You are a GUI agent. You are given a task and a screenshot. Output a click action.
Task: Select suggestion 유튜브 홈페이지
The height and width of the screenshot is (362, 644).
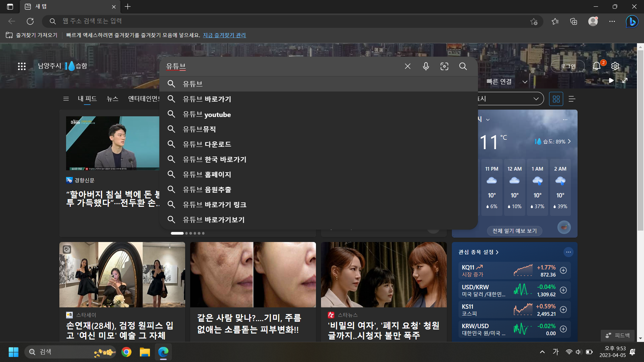pyautogui.click(x=319, y=175)
